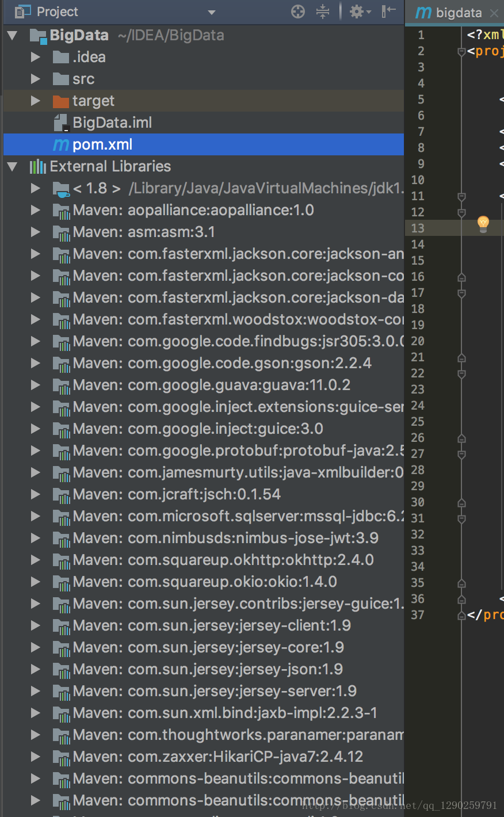Click the BigData module folder icon
The image size is (504, 817).
[x=38, y=36]
